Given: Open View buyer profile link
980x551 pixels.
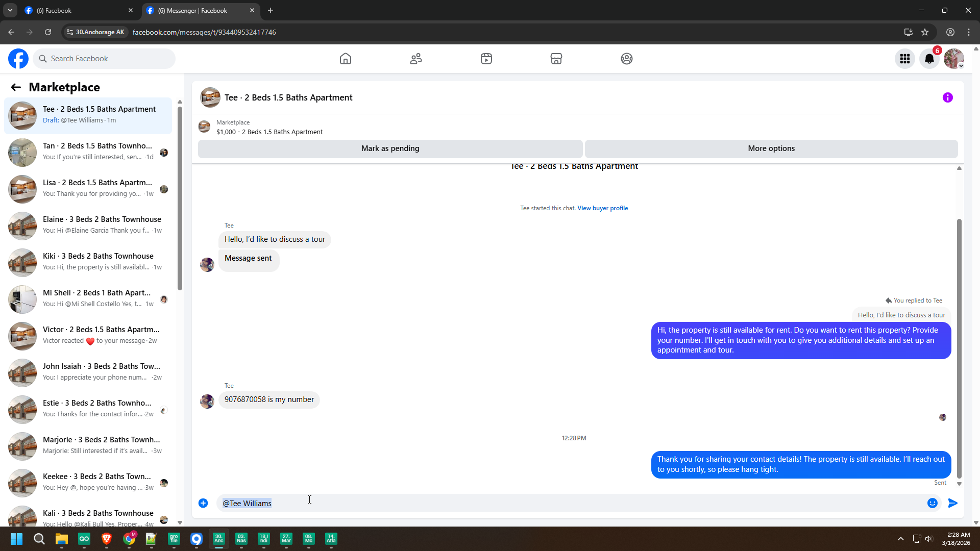Looking at the screenshot, I should pyautogui.click(x=603, y=208).
